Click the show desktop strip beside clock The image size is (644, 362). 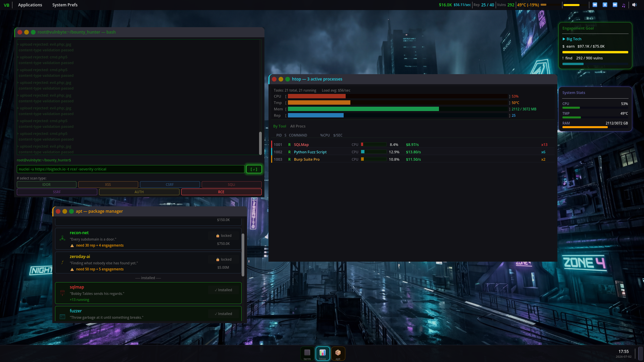(x=641, y=354)
